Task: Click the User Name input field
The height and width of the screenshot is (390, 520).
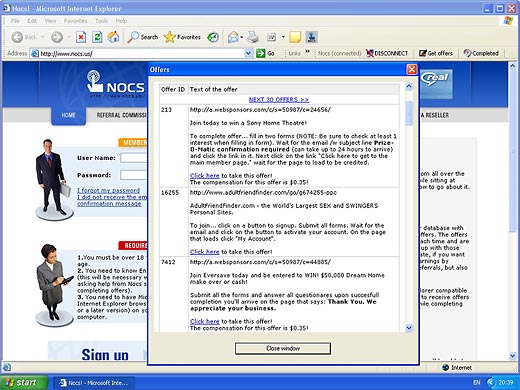Action: 134,158
